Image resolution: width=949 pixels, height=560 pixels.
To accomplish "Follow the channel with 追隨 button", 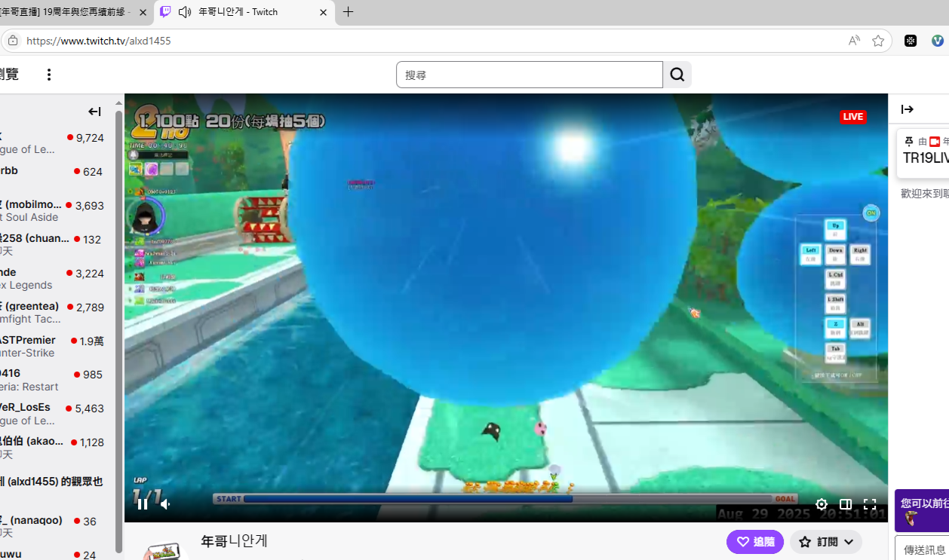I will coord(754,542).
